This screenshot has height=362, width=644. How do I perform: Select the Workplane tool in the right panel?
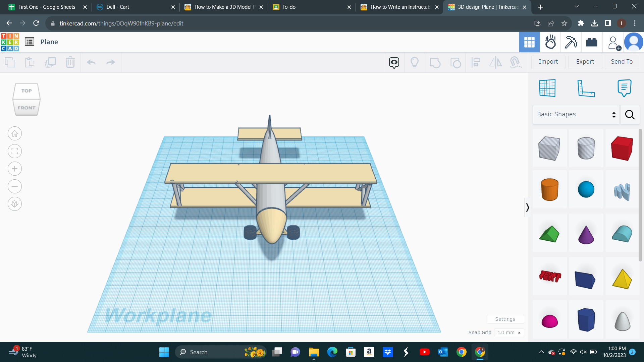tap(548, 88)
